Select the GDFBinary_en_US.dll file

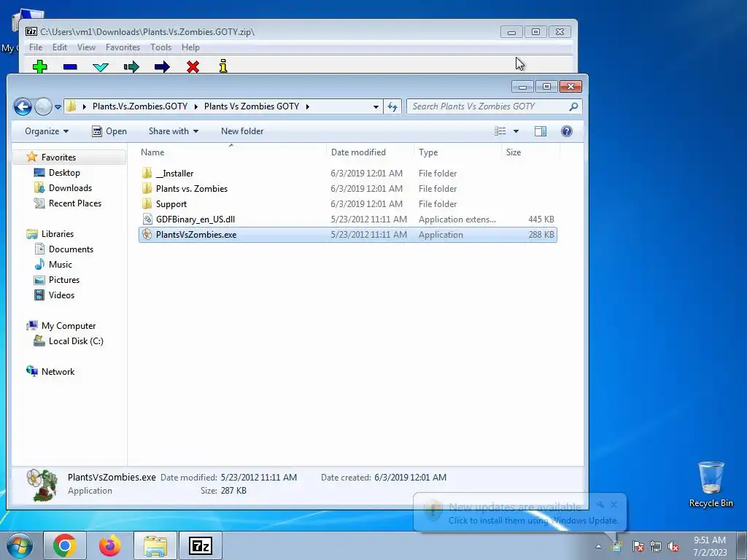pos(348,219)
